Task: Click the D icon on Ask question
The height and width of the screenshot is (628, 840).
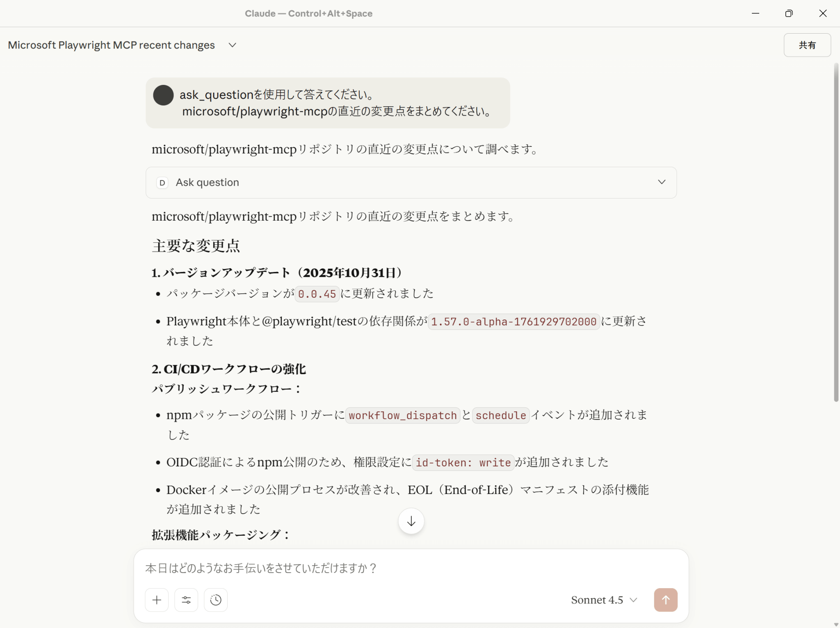Action: (x=162, y=183)
